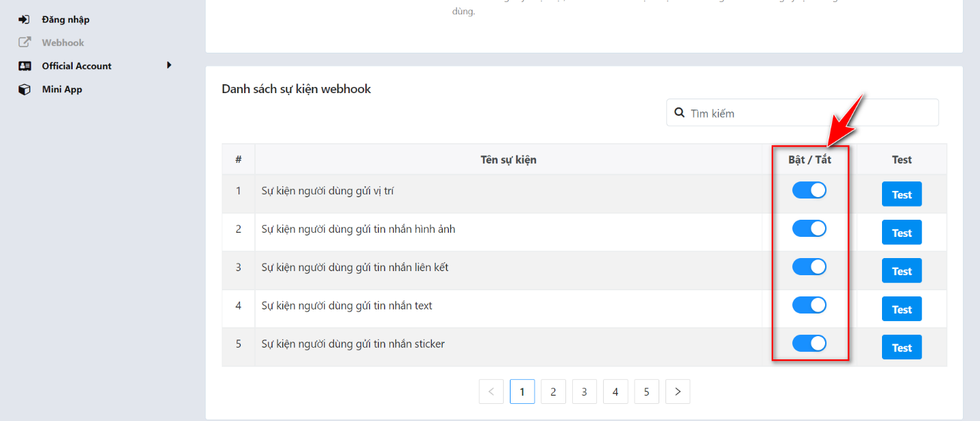
Task: Select the Mini App box icon
Action: (24, 89)
